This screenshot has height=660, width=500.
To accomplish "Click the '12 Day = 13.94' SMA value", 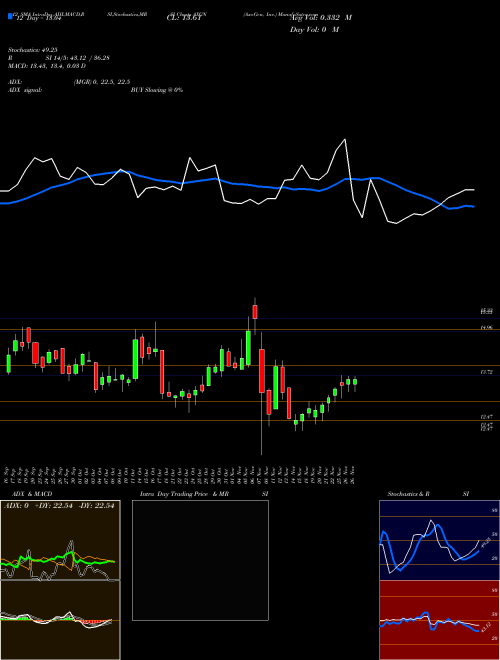I will click(x=37, y=18).
